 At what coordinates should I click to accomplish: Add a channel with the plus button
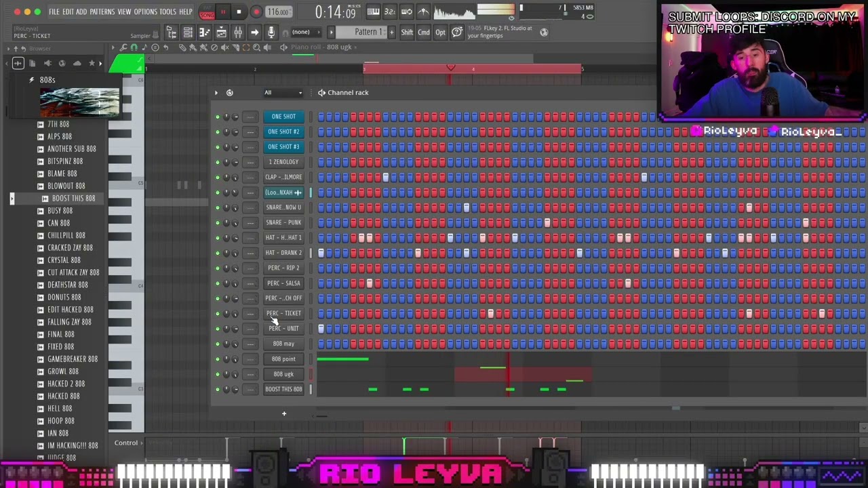[x=284, y=413]
